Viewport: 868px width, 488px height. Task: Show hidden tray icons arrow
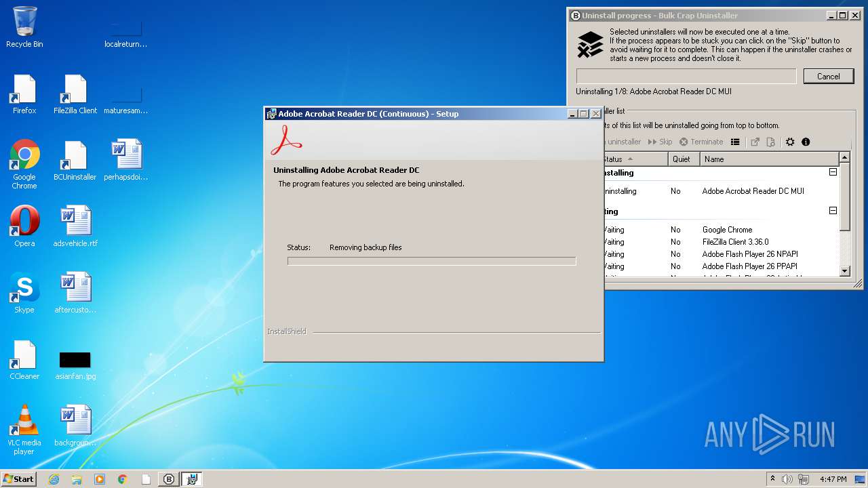772,479
